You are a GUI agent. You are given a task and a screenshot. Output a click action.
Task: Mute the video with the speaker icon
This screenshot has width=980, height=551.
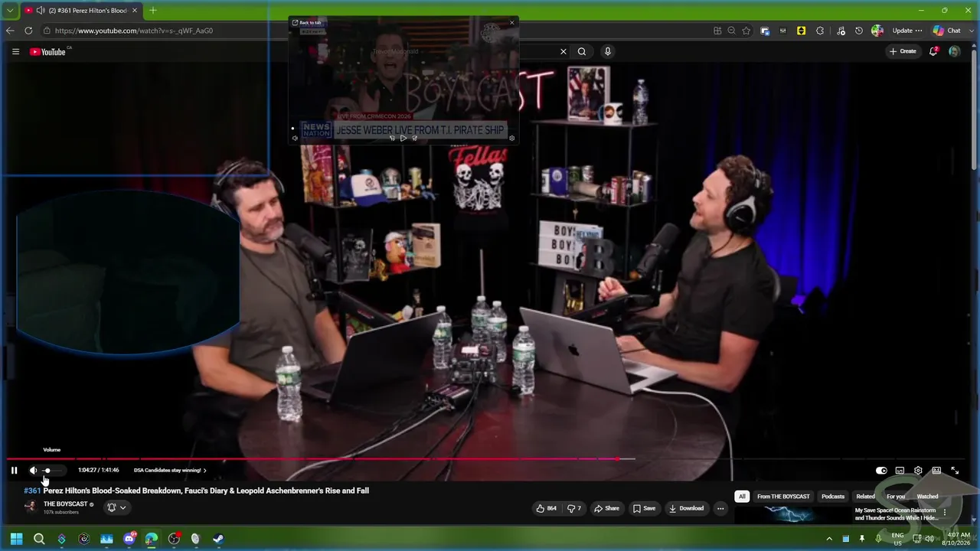point(33,471)
